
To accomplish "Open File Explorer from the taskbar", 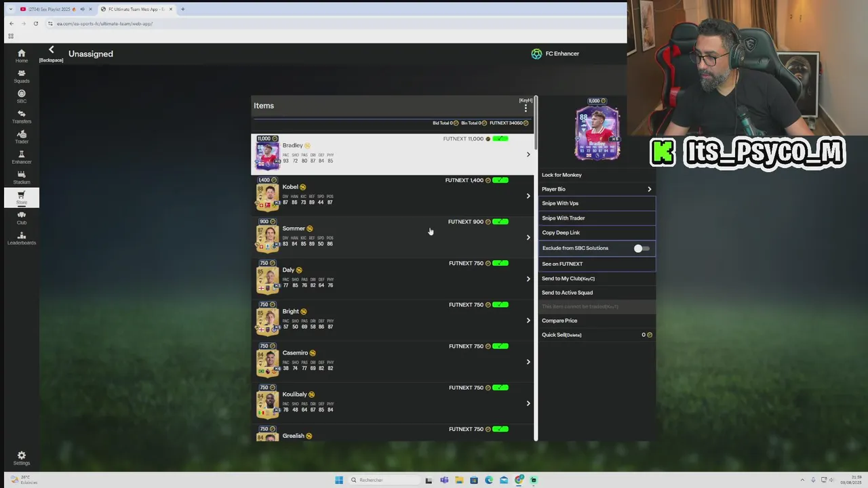I will [459, 480].
